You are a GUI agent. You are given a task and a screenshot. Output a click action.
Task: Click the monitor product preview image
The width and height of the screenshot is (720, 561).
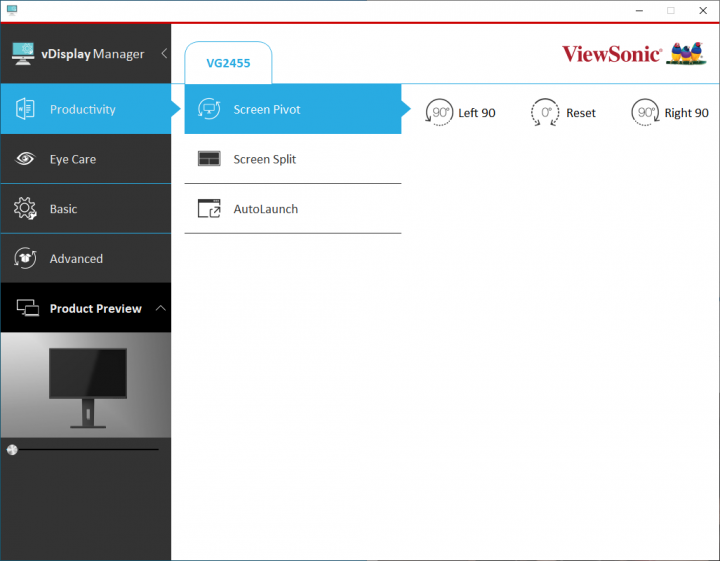(x=86, y=385)
